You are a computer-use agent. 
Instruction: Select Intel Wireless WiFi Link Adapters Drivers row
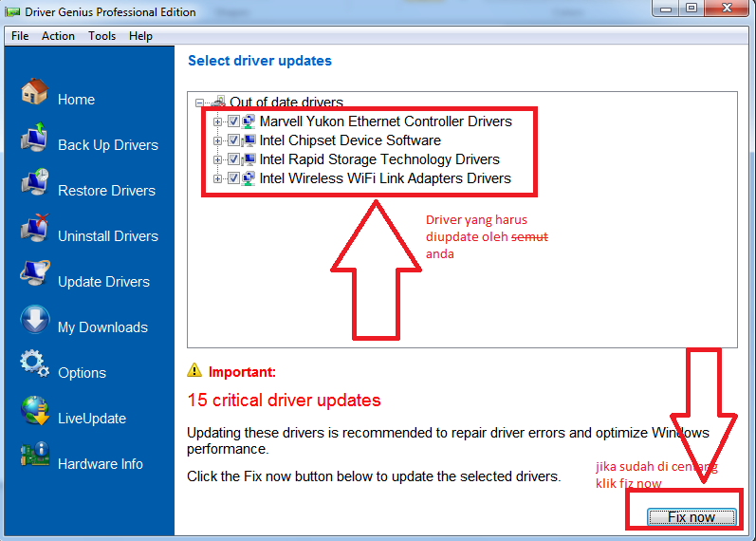(385, 178)
